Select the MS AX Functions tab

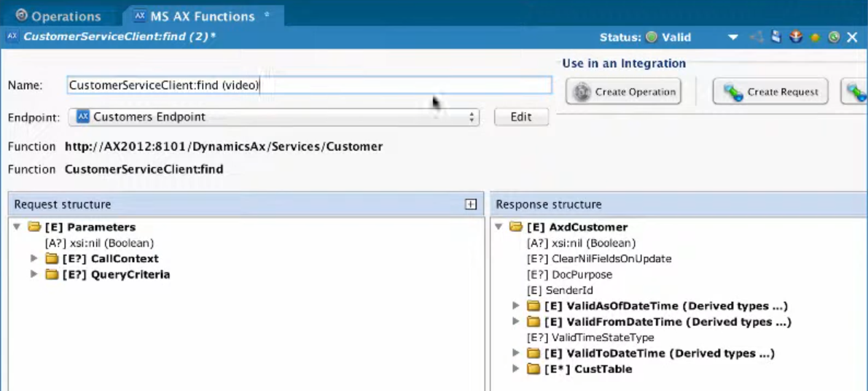202,17
